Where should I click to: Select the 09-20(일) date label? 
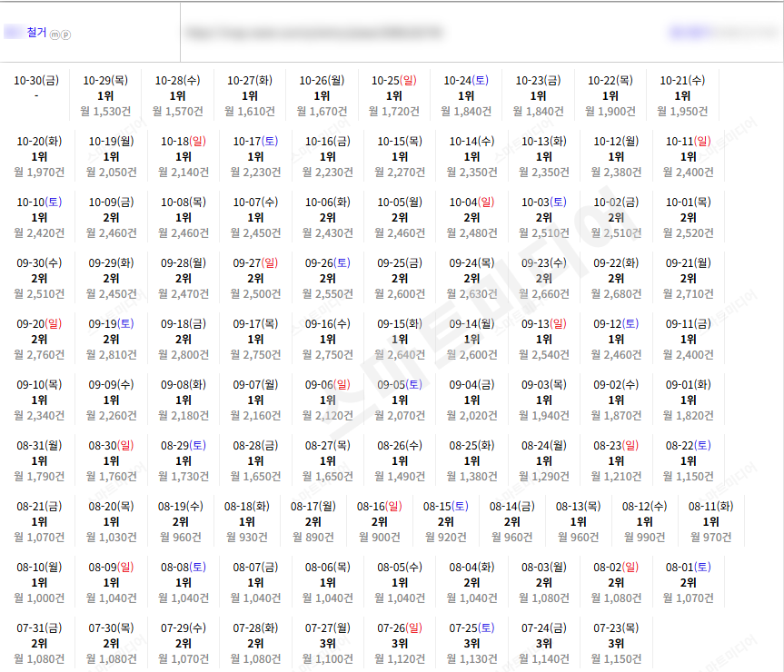[x=39, y=324]
